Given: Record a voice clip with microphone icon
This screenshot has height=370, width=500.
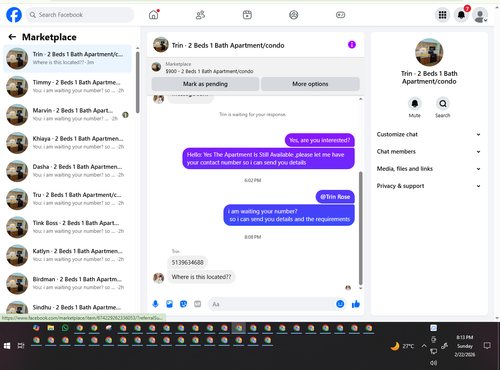Looking at the screenshot, I should [x=155, y=304].
